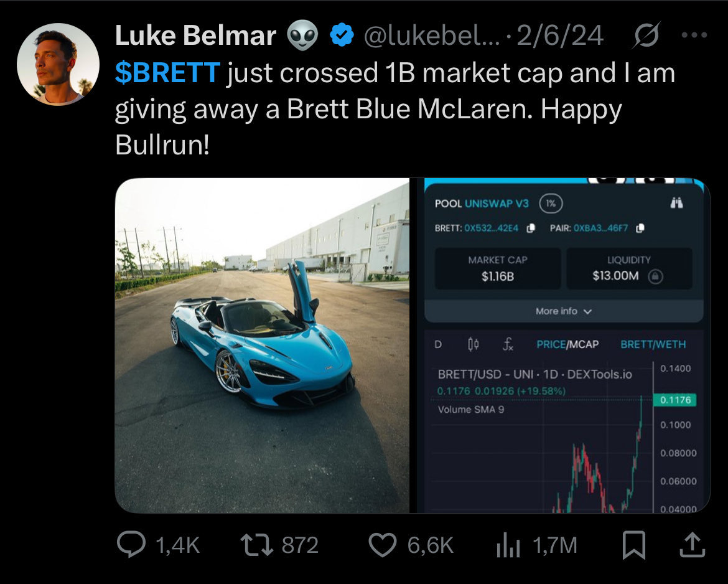Open the $BRETT cashtag link

point(168,73)
